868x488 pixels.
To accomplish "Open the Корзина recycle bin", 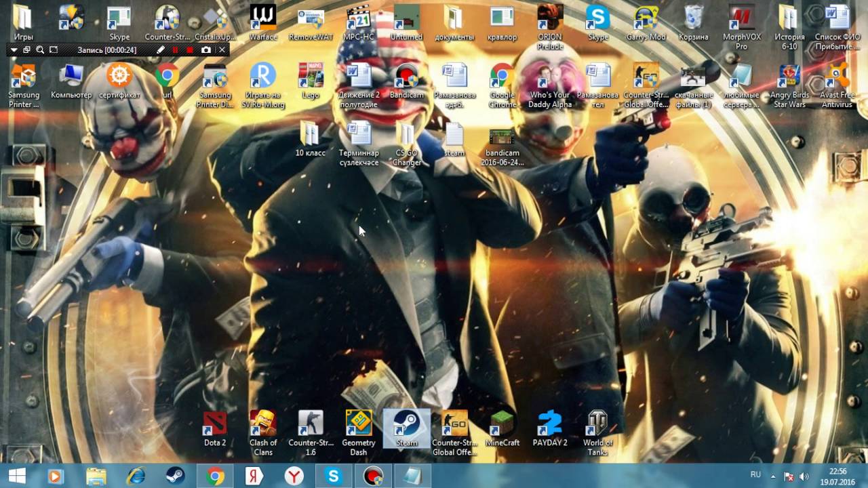I will (x=694, y=23).
